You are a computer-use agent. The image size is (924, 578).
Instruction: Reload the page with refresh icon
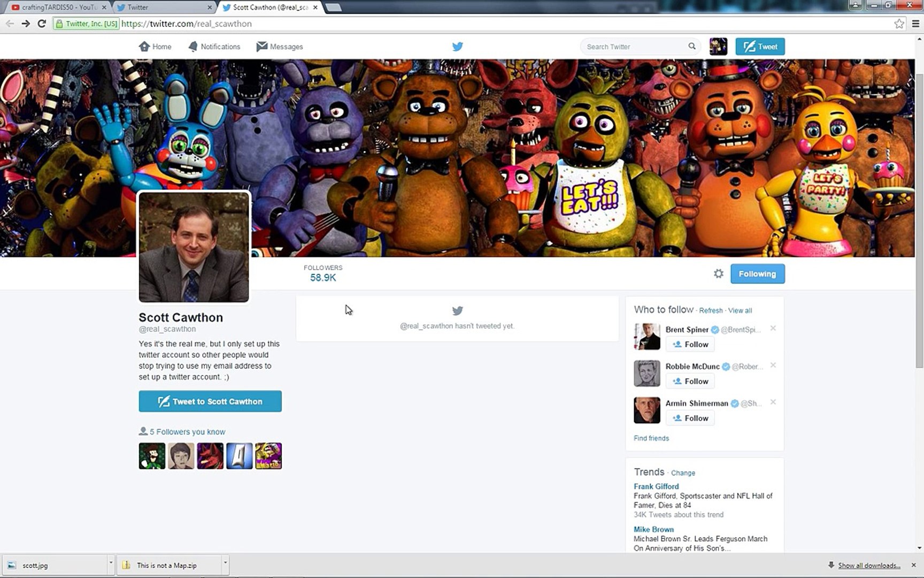click(42, 24)
